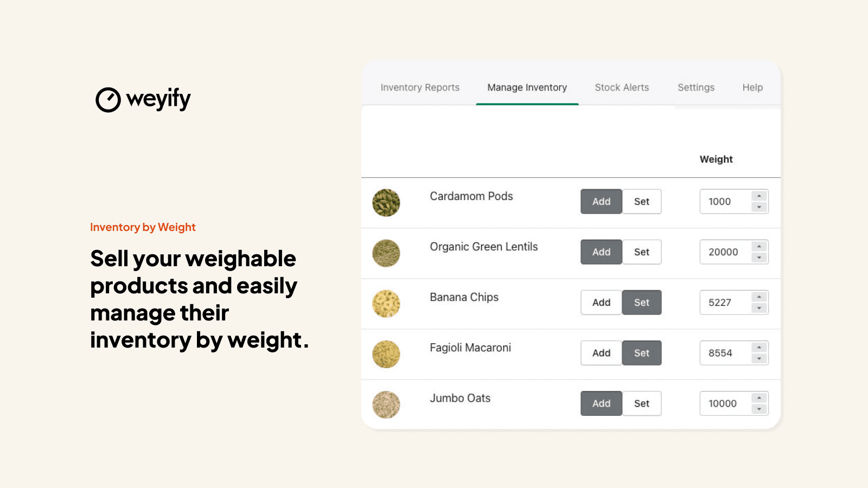The width and height of the screenshot is (868, 488).
Task: Decrement the Banana Chips weight value
Action: [759, 306]
